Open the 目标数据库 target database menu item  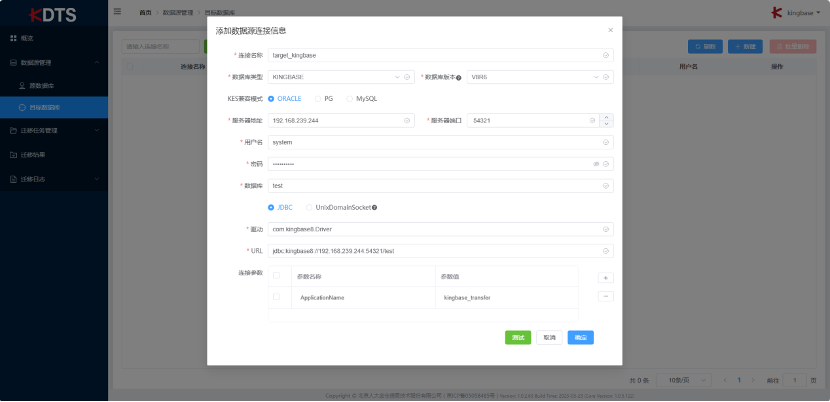[54, 108]
